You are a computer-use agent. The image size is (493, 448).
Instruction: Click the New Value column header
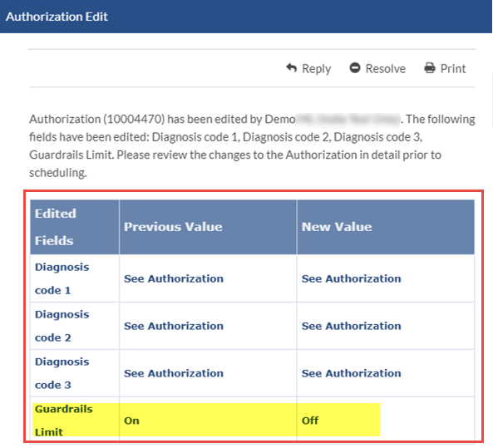tap(386, 227)
